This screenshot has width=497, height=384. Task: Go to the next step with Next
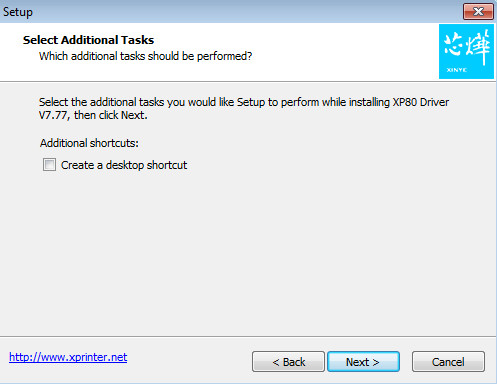(363, 362)
